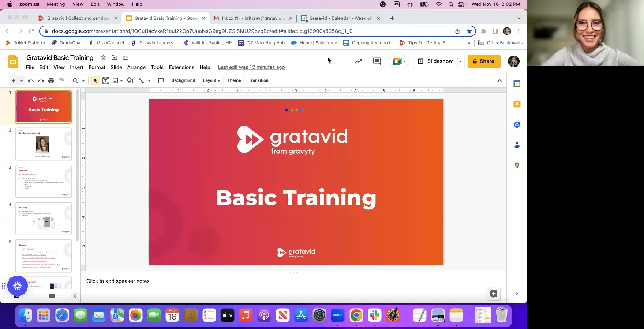Switch to Inbox Gmail browser tab
Screen dimensions: 644x329
click(x=253, y=18)
